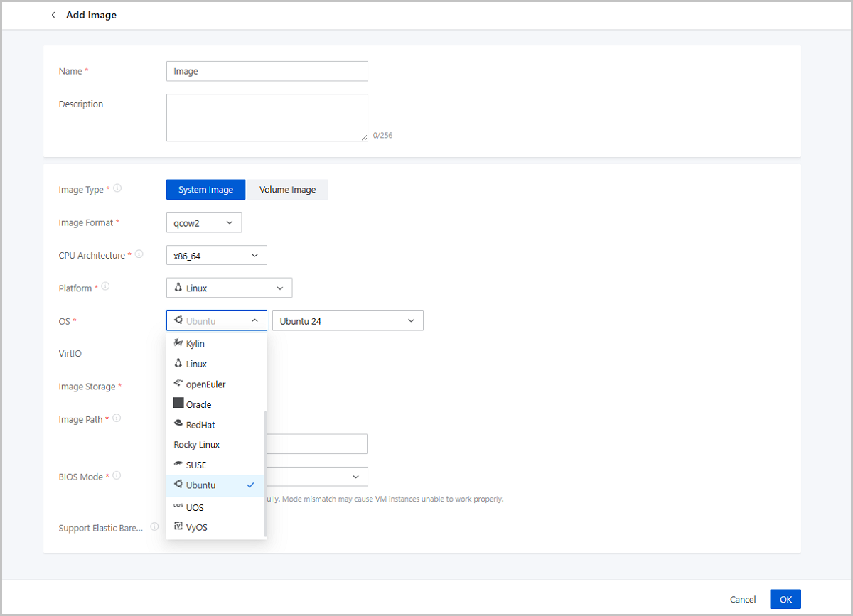
Task: Click the info icon next to BIOS Mode
Action: [x=117, y=476]
